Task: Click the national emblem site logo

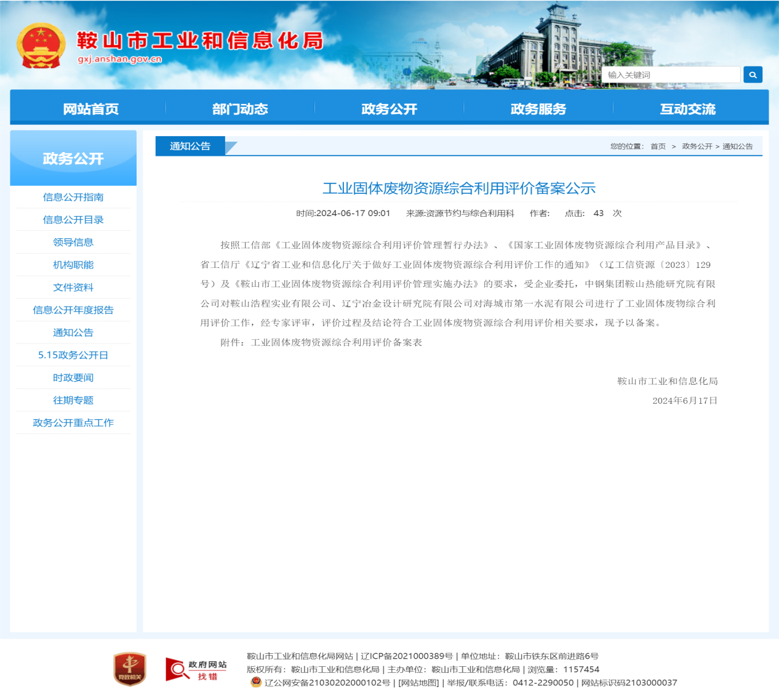Action: coord(41,42)
